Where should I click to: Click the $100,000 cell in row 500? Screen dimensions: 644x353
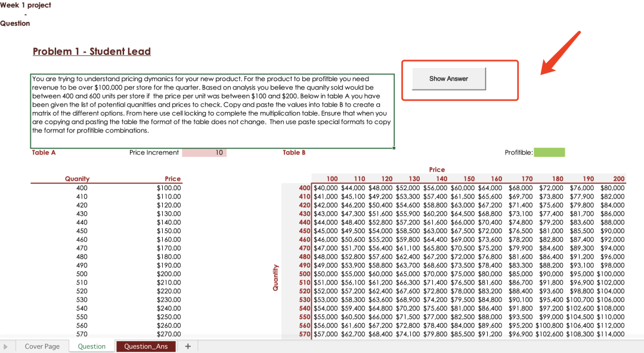pyautogui.click(x=611, y=274)
